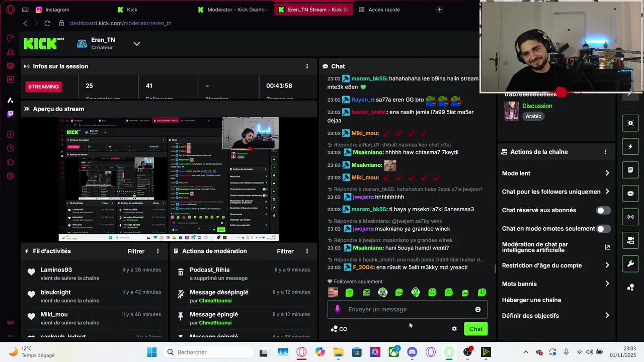
Task: Click the lightning bolt icon in right toolbar
Action: click(x=630, y=147)
